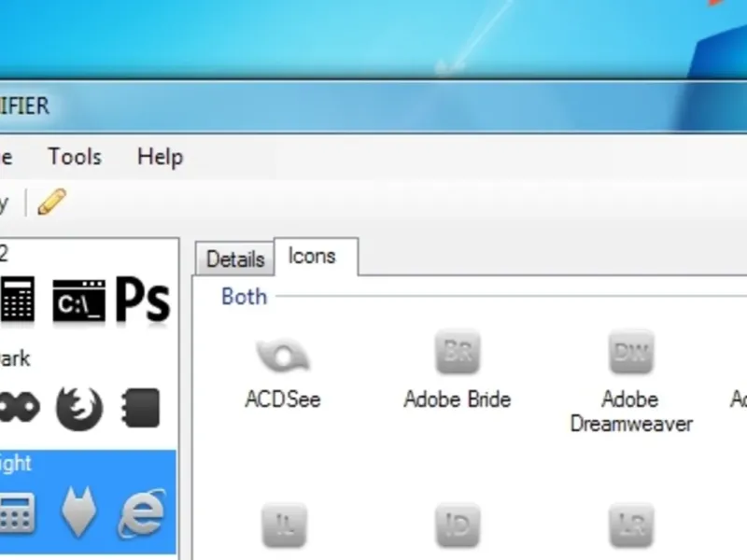This screenshot has width=747, height=560.
Task: Click the light fox-head icon
Action: click(78, 511)
